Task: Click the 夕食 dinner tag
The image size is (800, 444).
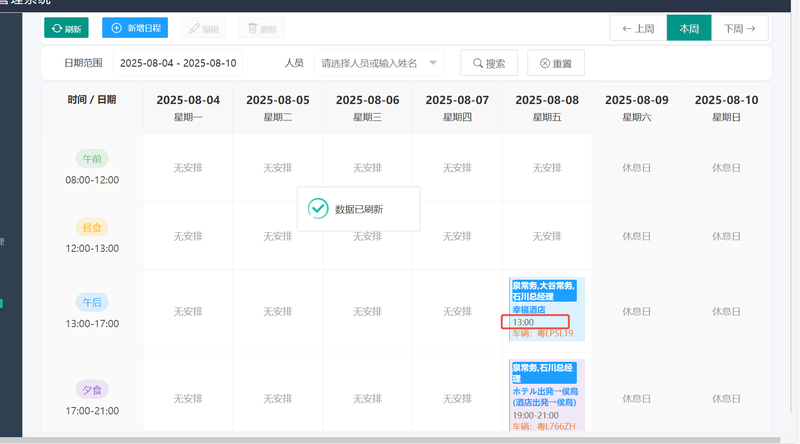Action: pos(92,390)
